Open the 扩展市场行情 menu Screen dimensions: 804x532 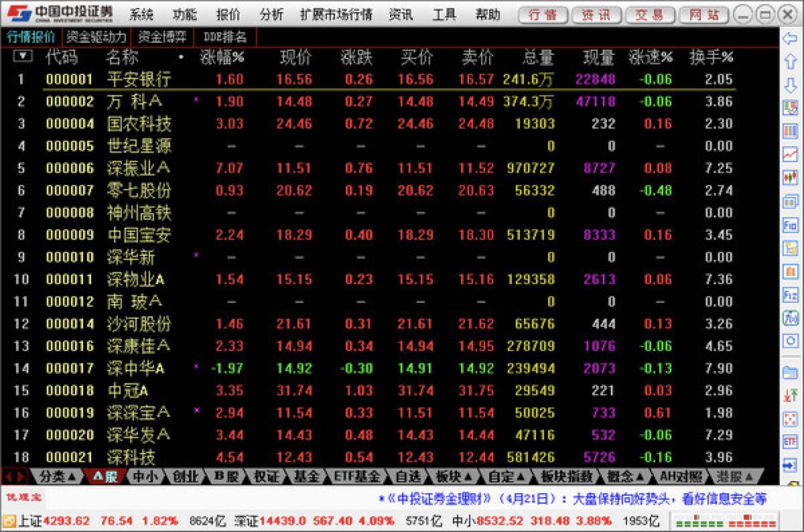coord(336,14)
